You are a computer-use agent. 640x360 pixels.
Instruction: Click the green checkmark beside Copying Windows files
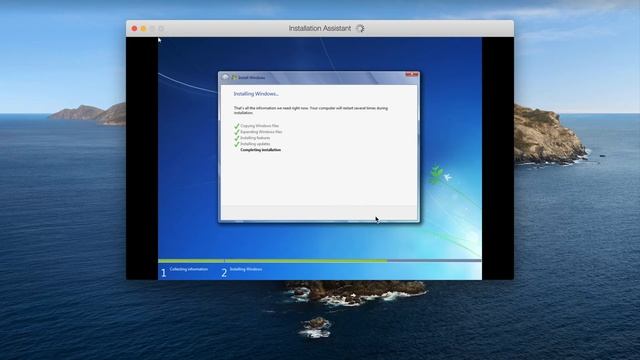click(237, 126)
